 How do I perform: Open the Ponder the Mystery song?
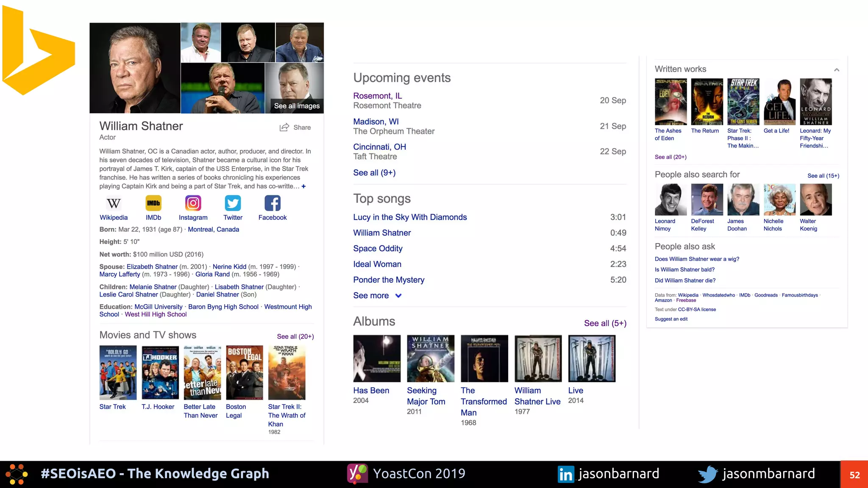(x=389, y=280)
